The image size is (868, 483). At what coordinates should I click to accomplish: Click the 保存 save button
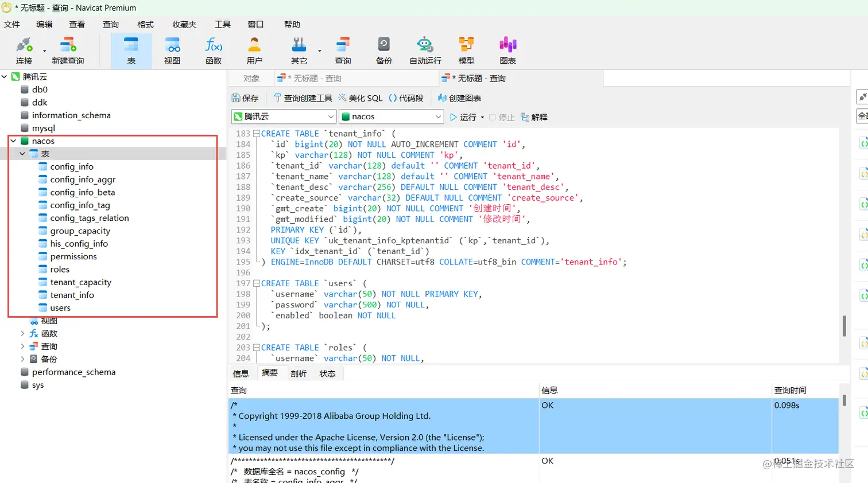tap(245, 98)
